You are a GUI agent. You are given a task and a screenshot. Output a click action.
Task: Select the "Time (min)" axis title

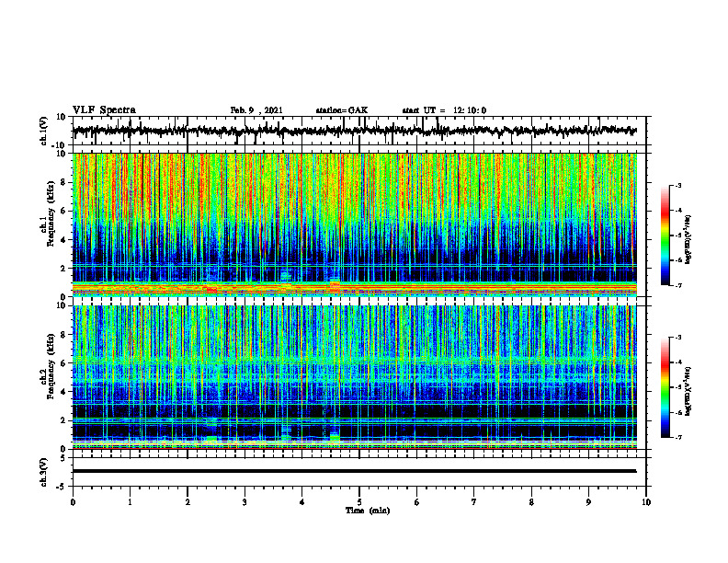click(368, 511)
